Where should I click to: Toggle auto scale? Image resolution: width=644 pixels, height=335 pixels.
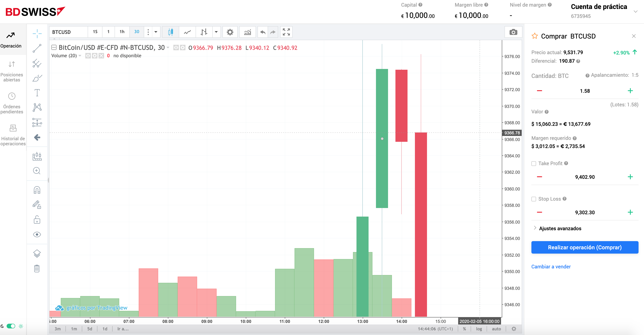496,329
